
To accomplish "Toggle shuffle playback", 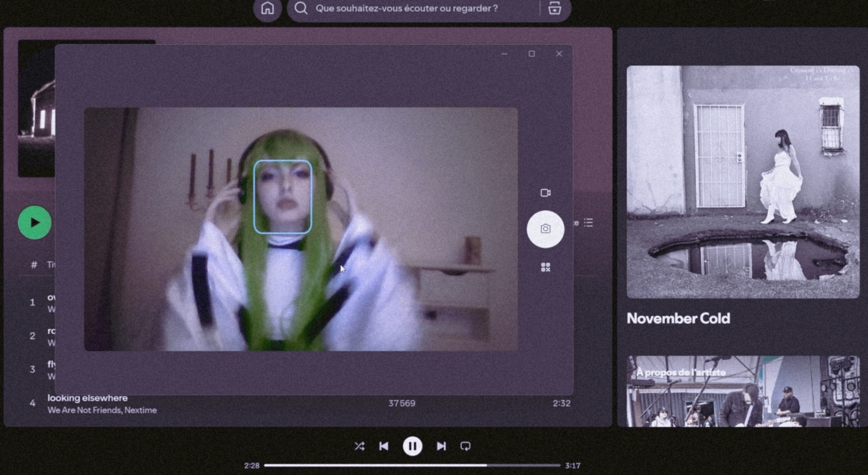I will [x=359, y=446].
